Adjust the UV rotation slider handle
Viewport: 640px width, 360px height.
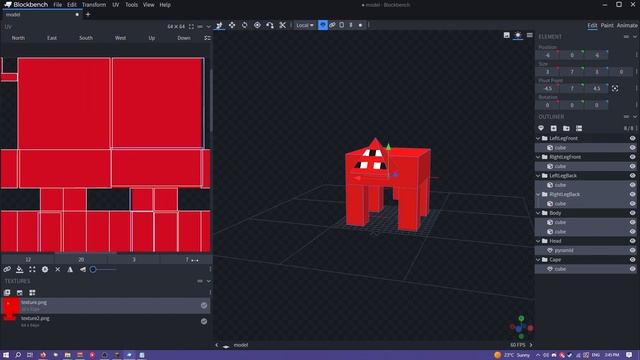pyautogui.click(x=93, y=269)
